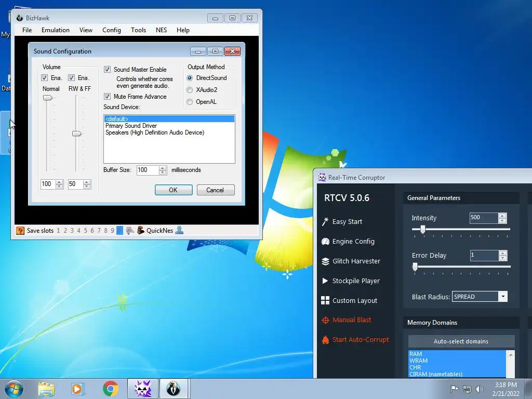Select OpenAL output method
Screen dimensions: 532x399
190,102
